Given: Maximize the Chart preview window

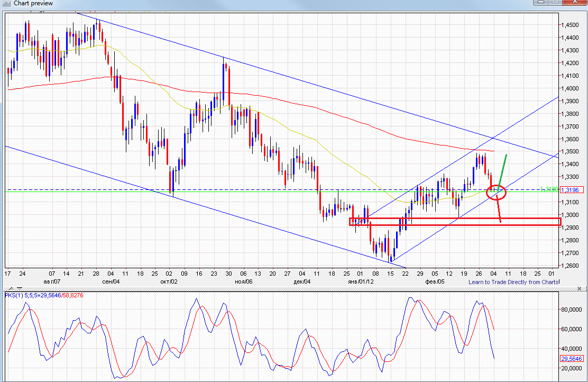Looking at the screenshot, I should point(555,2).
